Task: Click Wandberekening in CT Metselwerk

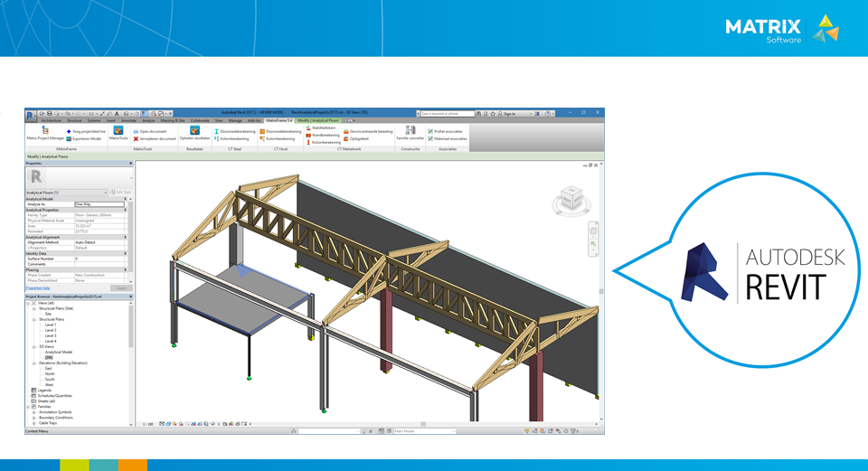Action: pos(323,135)
